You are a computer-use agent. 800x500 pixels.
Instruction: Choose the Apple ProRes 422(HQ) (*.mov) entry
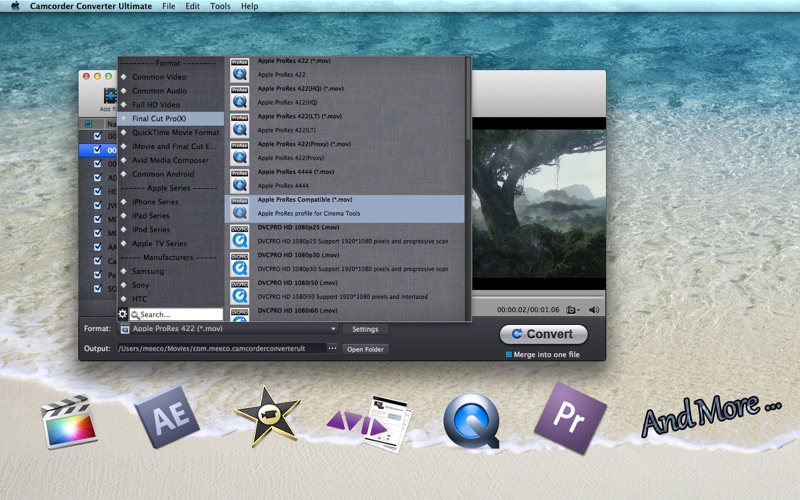pyautogui.click(x=345, y=95)
